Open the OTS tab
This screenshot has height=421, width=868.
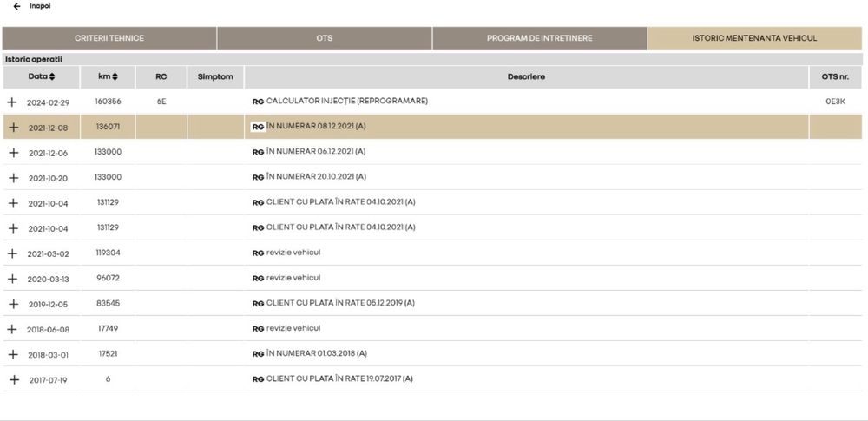324,38
